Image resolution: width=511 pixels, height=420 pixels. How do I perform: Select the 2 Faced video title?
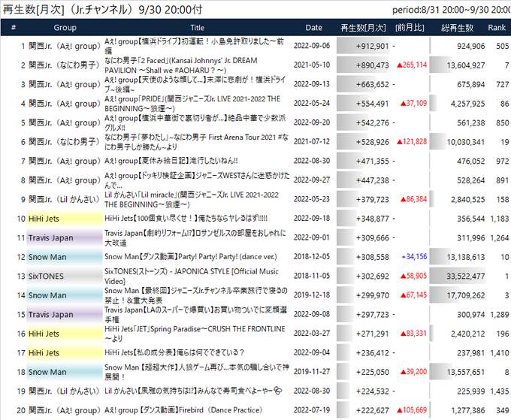(x=181, y=65)
